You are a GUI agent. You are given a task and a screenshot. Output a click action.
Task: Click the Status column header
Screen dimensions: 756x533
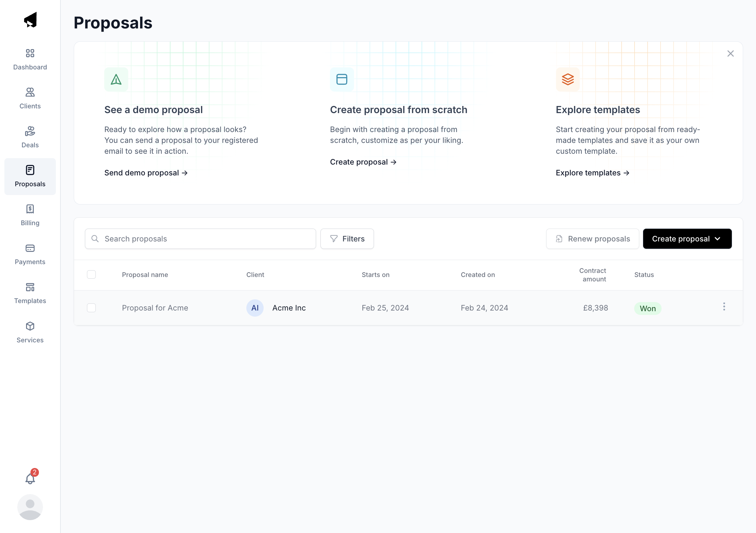[644, 275]
